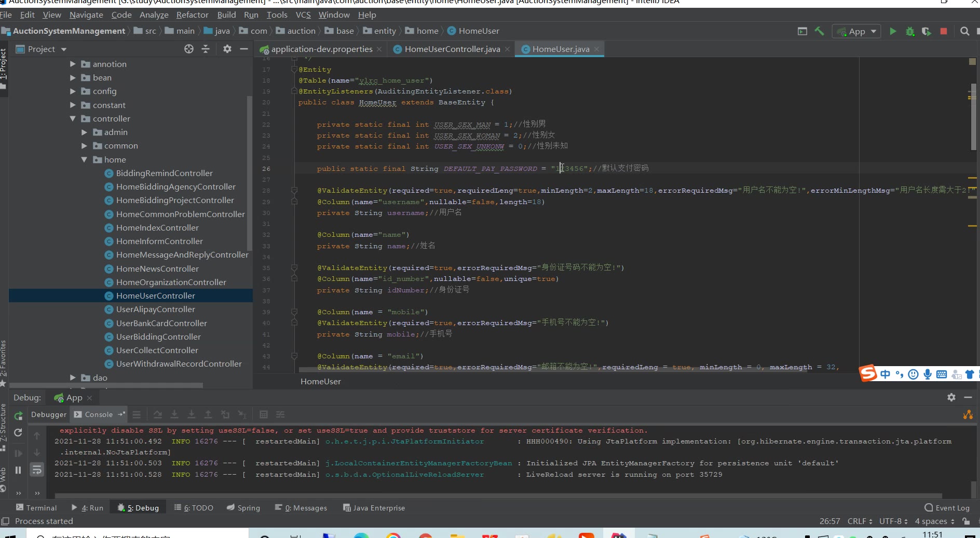Viewport: 980px width, 538px height.
Task: Open the Terminal tool window button
Action: tap(36, 507)
